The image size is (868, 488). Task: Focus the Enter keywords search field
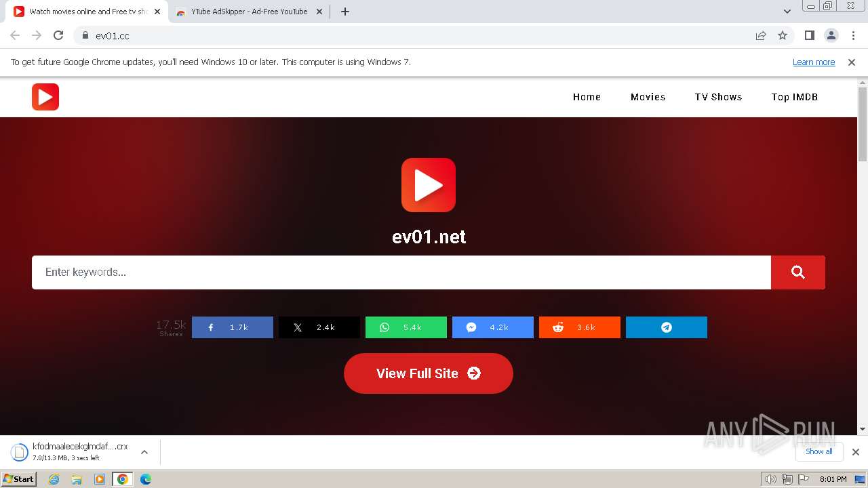pos(401,272)
